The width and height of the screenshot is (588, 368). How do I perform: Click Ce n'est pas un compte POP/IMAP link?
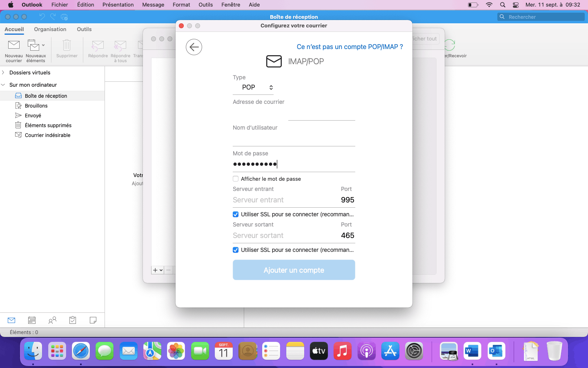(x=350, y=47)
